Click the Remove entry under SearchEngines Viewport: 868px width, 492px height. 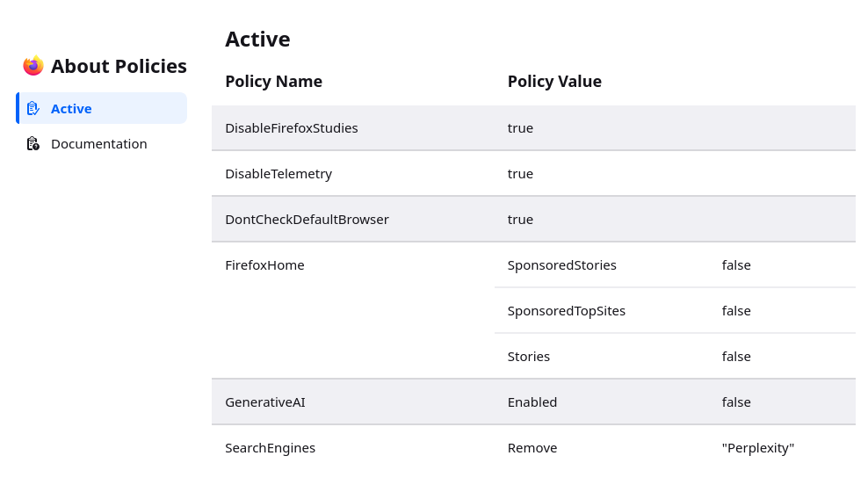coord(532,448)
